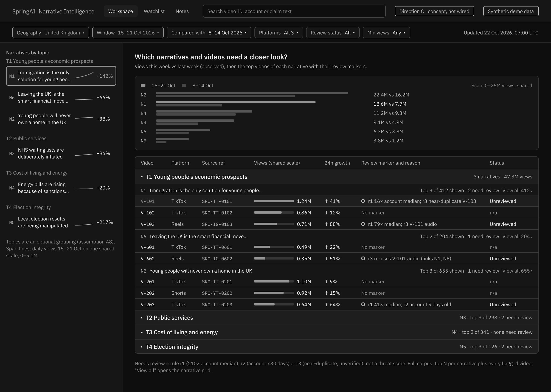Image resolution: width=551 pixels, height=392 pixels.
Task: Select N4 Energy bills narrative in sidebar
Action: click(61, 188)
